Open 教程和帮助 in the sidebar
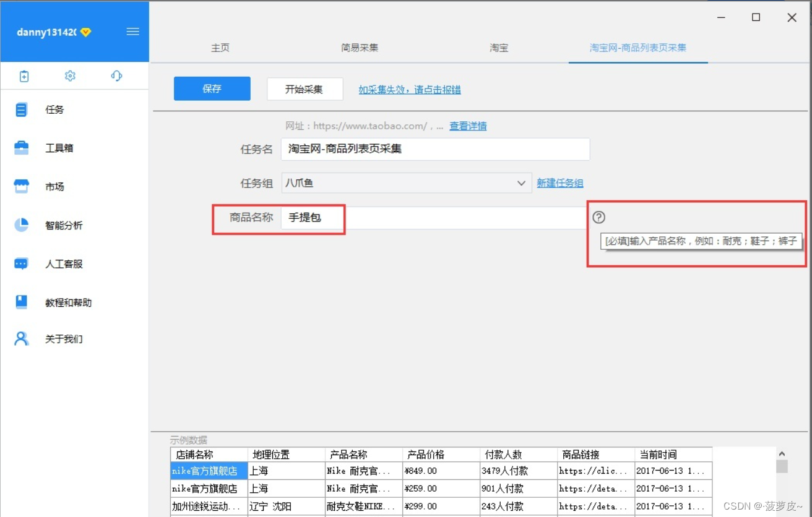812x517 pixels. [68, 303]
